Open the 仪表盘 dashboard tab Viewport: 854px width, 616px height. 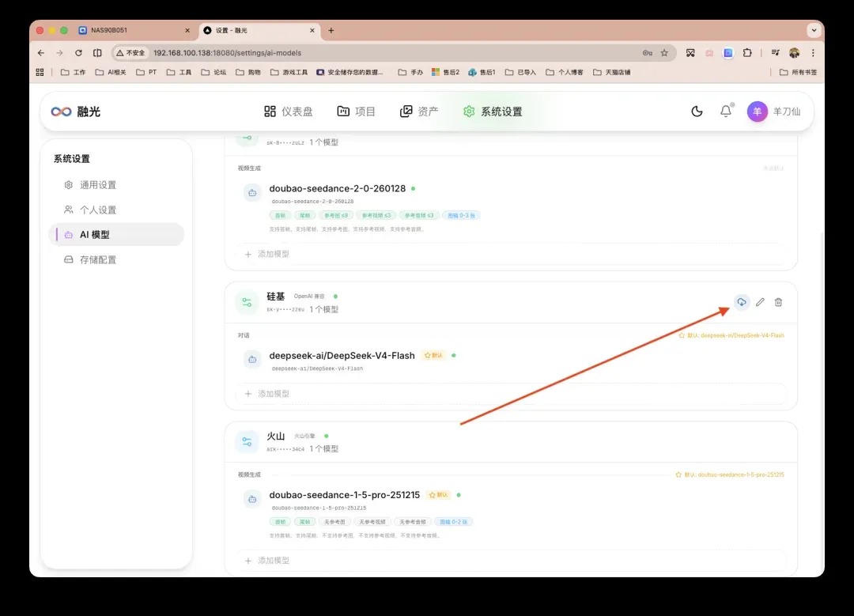(x=288, y=111)
